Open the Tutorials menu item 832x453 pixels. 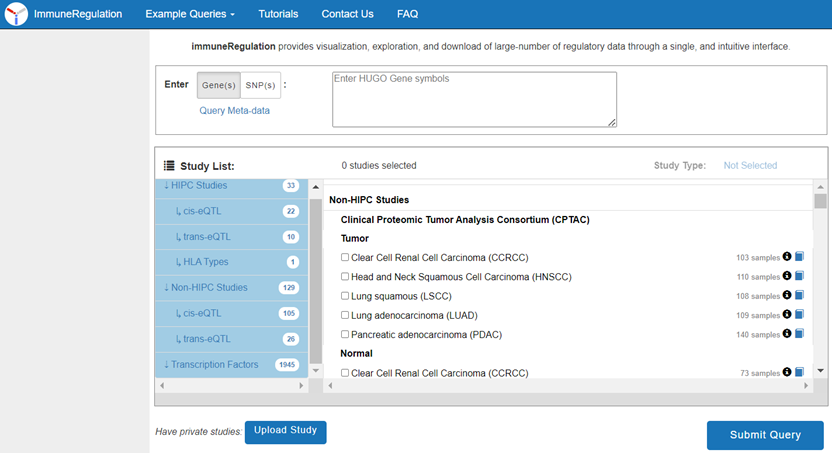pos(278,15)
